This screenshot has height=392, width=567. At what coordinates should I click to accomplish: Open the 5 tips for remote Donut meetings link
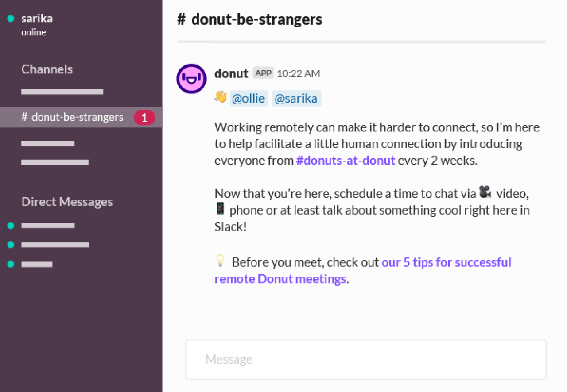tap(446, 262)
